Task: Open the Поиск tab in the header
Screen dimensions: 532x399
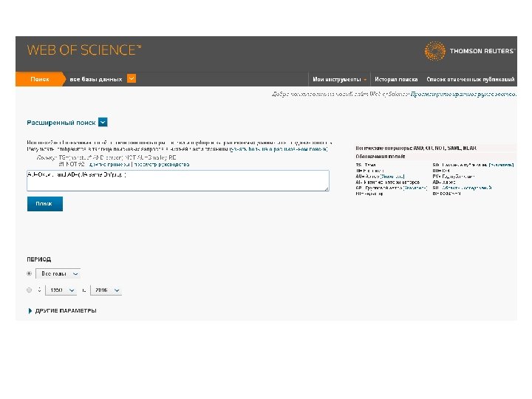Action: pyautogui.click(x=40, y=79)
